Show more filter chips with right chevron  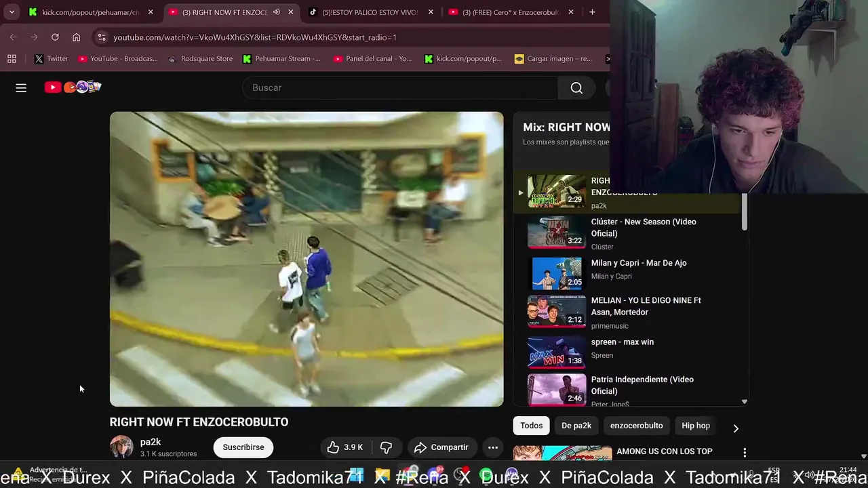pyautogui.click(x=736, y=428)
